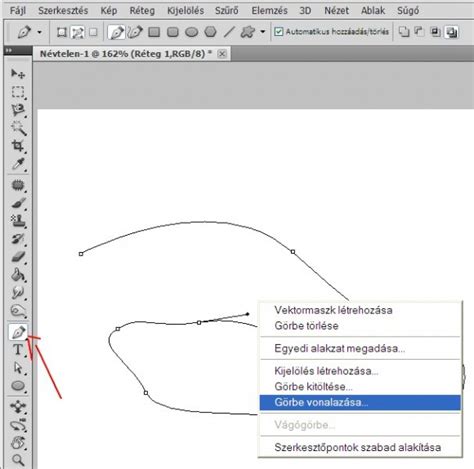Open the Nézet menu

[337, 11]
